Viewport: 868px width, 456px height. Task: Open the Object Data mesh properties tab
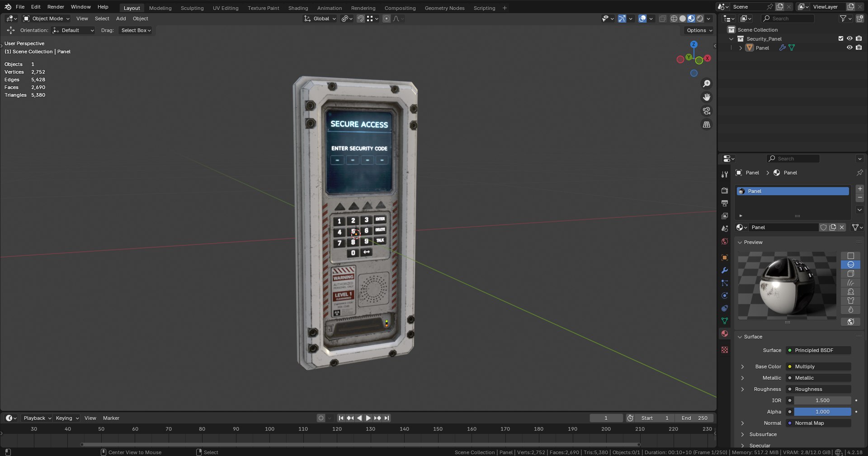click(x=725, y=321)
